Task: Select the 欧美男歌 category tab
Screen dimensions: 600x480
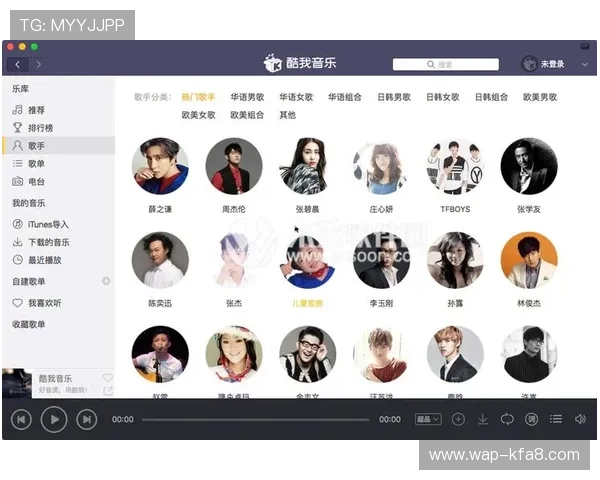Action: 540,97
